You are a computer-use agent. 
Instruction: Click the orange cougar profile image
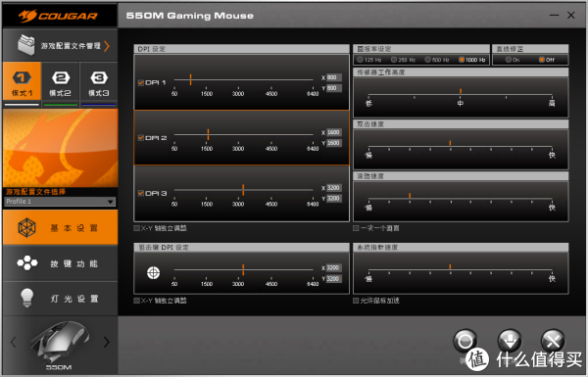[61, 148]
